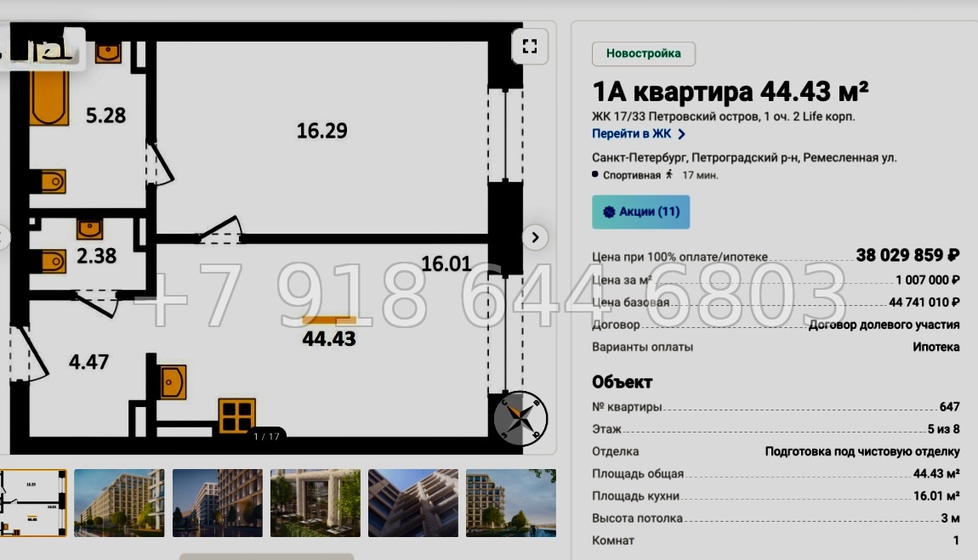Select the third thumbnail with evening building view
Image resolution: width=978 pixels, height=560 pixels.
click(x=217, y=503)
